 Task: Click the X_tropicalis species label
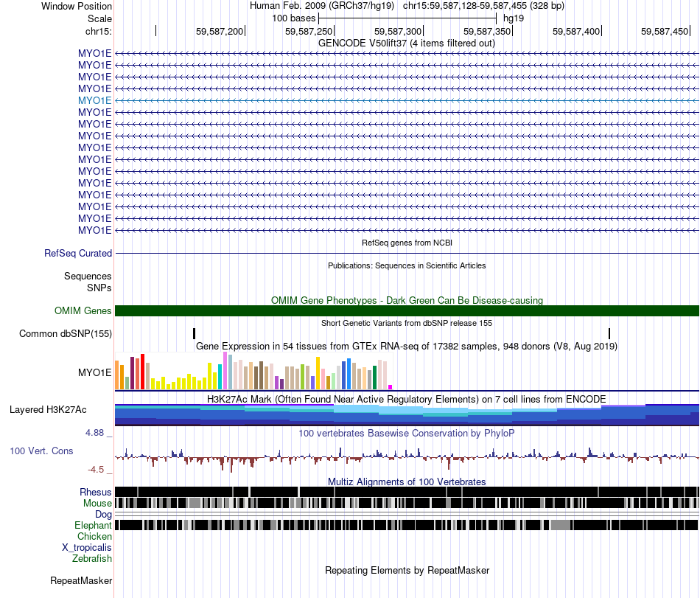pyautogui.click(x=87, y=548)
